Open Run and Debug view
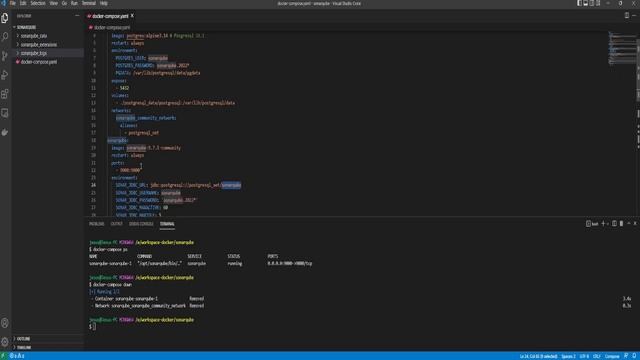 coord(5,75)
